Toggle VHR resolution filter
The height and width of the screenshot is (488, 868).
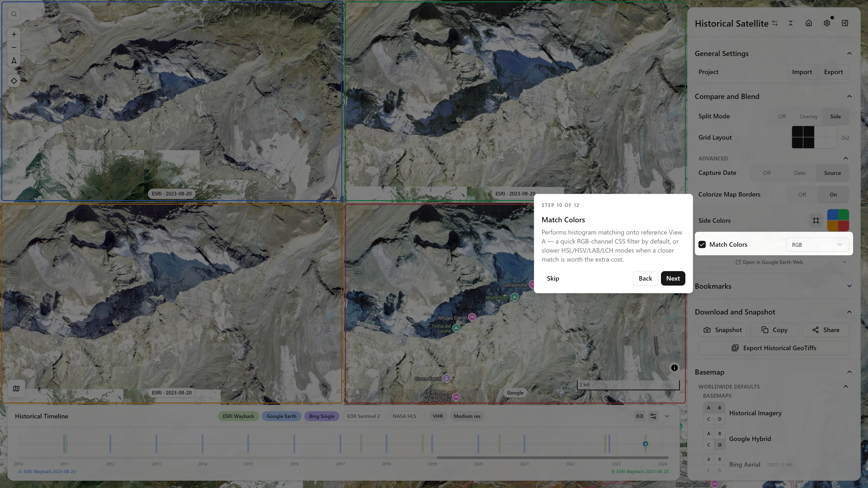[x=438, y=416]
